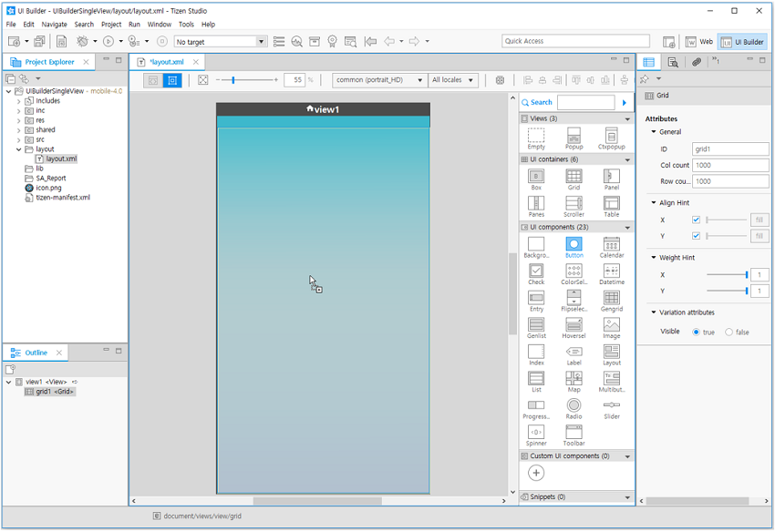
Task: Click the Weight Hint X slider
Action: [x=727, y=274]
